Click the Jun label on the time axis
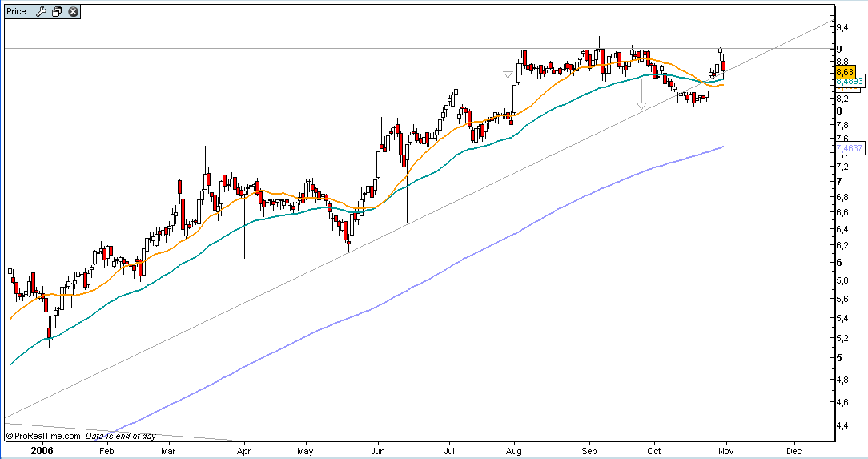This screenshot has height=459, width=868. (377, 451)
